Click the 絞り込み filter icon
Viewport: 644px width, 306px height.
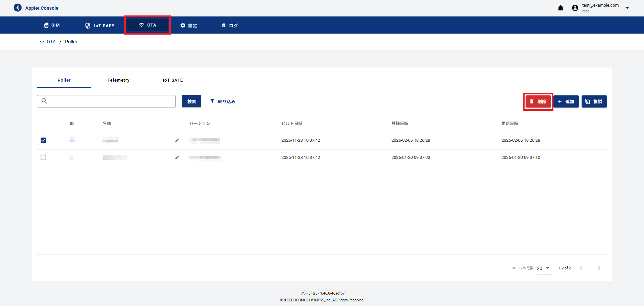coord(212,101)
